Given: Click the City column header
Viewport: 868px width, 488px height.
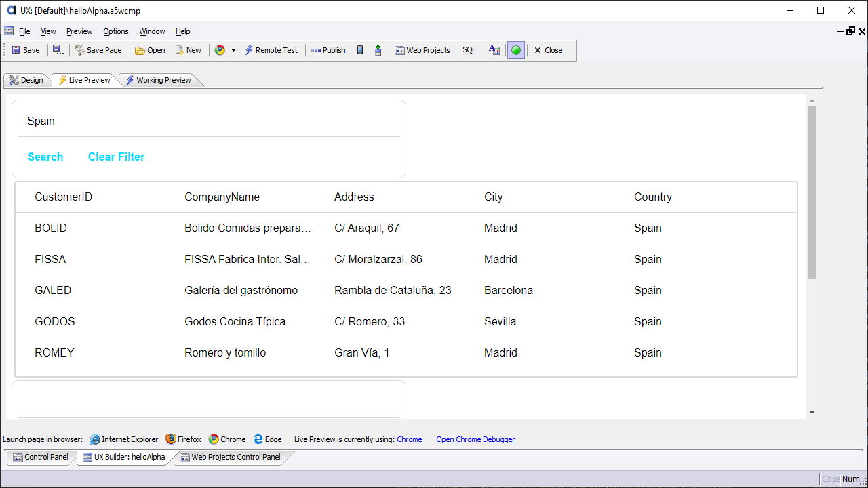Looking at the screenshot, I should tap(494, 197).
